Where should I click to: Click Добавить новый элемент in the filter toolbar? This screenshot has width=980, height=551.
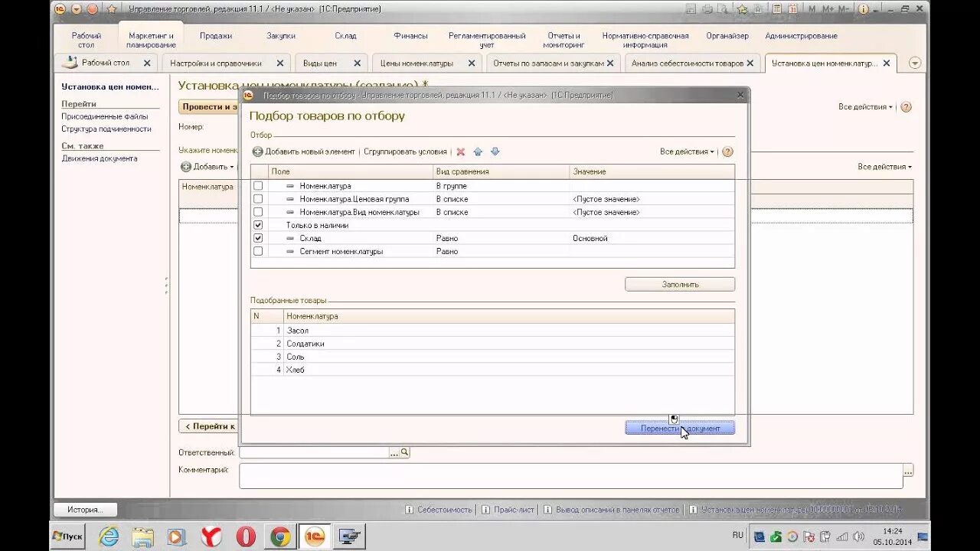(304, 152)
